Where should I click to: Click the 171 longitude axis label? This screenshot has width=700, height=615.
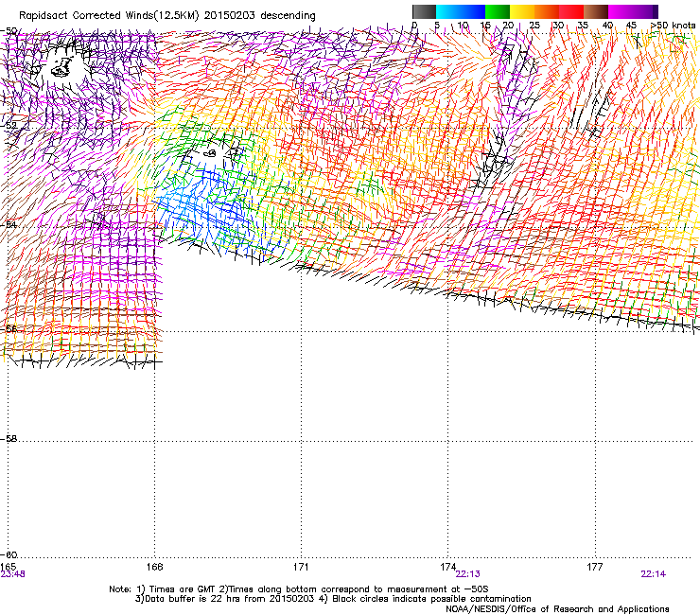301,567
